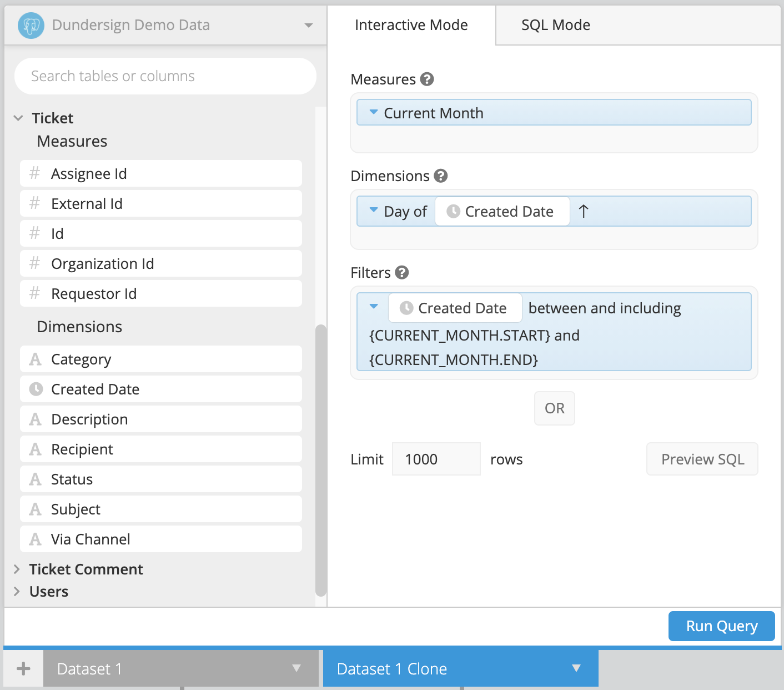Click the Run Query button
The height and width of the screenshot is (690, 784).
point(722,626)
